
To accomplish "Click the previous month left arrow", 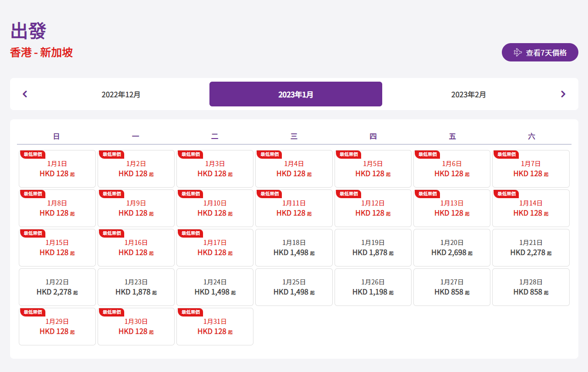I will coord(25,94).
